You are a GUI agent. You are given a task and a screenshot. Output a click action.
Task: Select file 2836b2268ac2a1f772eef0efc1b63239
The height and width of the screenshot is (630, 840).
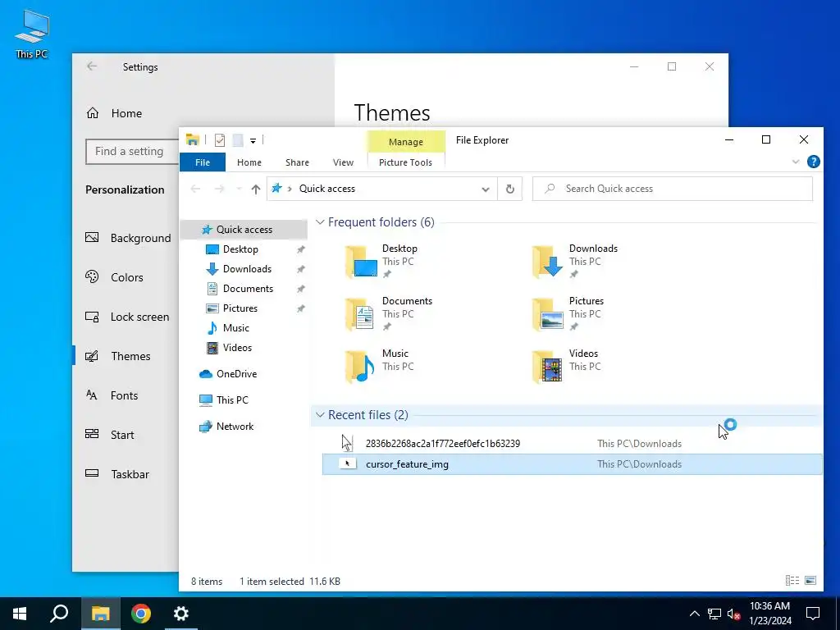pos(572,444)
